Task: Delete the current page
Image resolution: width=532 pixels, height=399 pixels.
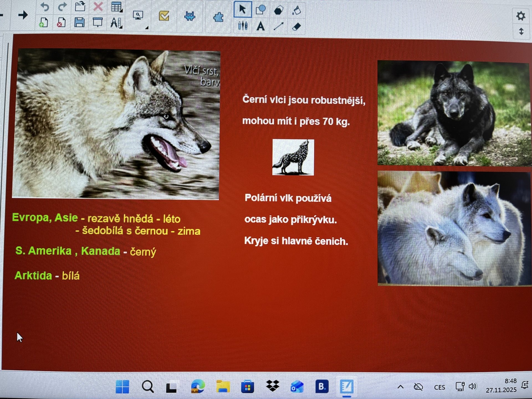Action: 61,23
